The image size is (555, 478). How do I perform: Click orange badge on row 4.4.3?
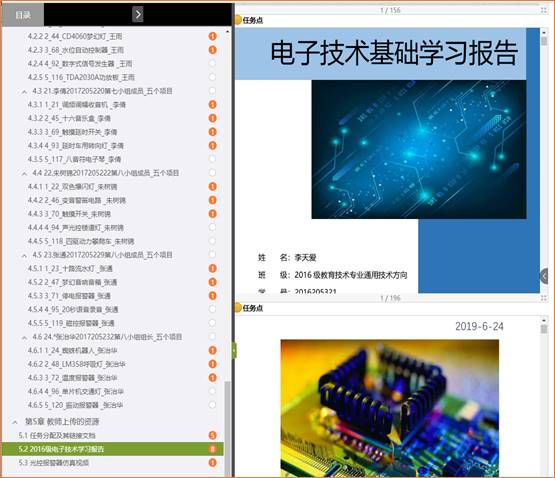point(212,214)
